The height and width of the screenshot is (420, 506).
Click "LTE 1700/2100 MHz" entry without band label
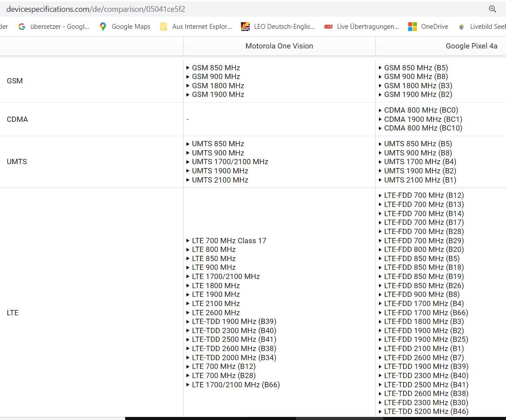[226, 276]
